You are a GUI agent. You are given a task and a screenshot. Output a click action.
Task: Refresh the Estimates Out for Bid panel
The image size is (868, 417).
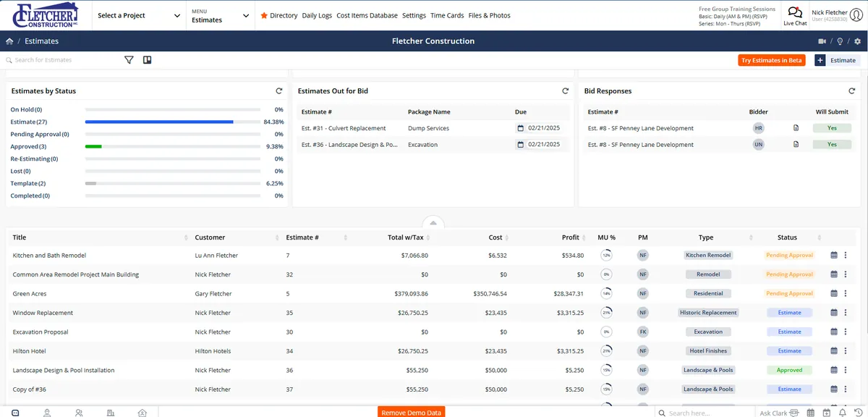(566, 91)
